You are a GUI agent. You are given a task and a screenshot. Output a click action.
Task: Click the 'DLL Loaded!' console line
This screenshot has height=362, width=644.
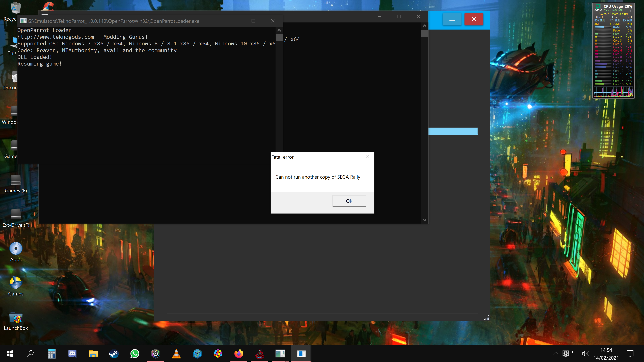(35, 57)
